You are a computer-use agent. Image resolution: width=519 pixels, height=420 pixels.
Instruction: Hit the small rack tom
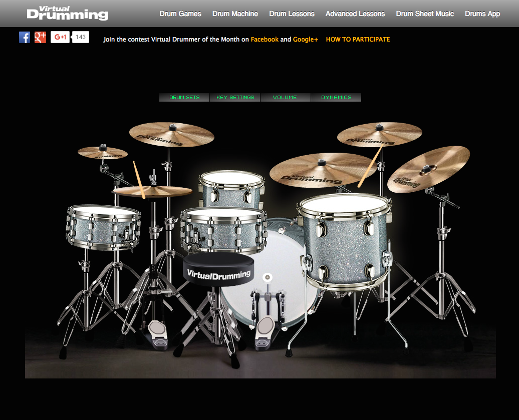click(x=231, y=189)
